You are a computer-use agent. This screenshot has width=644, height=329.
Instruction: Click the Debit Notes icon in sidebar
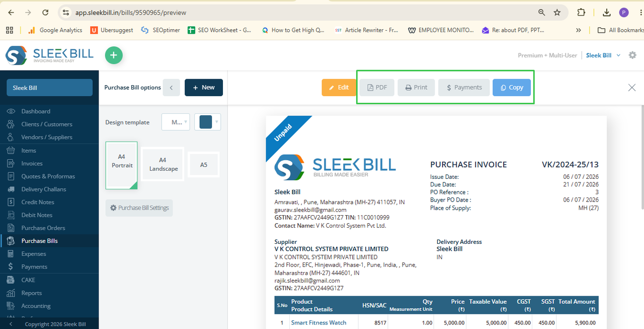tap(11, 215)
